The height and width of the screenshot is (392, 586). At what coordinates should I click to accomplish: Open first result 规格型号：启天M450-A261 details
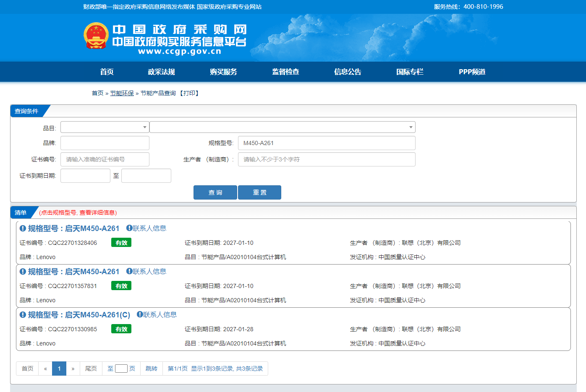(x=73, y=228)
